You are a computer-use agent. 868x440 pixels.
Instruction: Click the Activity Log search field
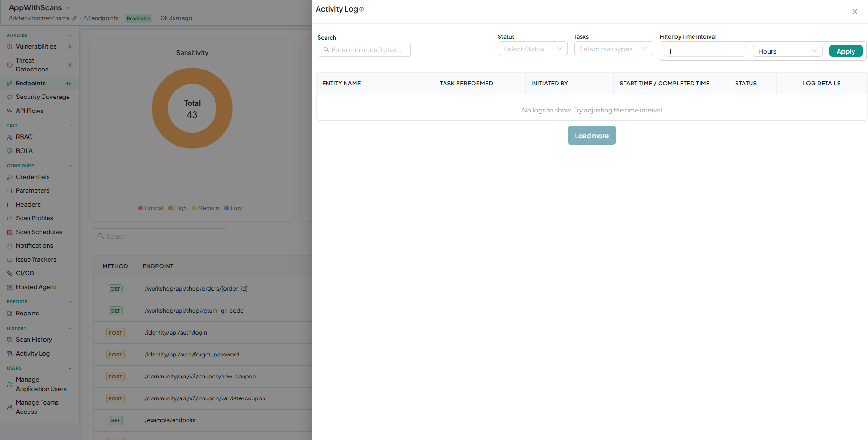364,50
